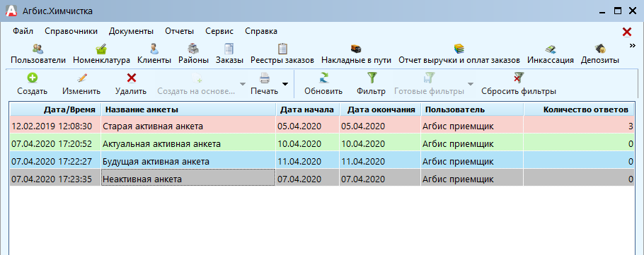Open Отчет выручки и оплат заказов
Image resolution: width=644 pixels, height=255 pixels.
point(459,54)
